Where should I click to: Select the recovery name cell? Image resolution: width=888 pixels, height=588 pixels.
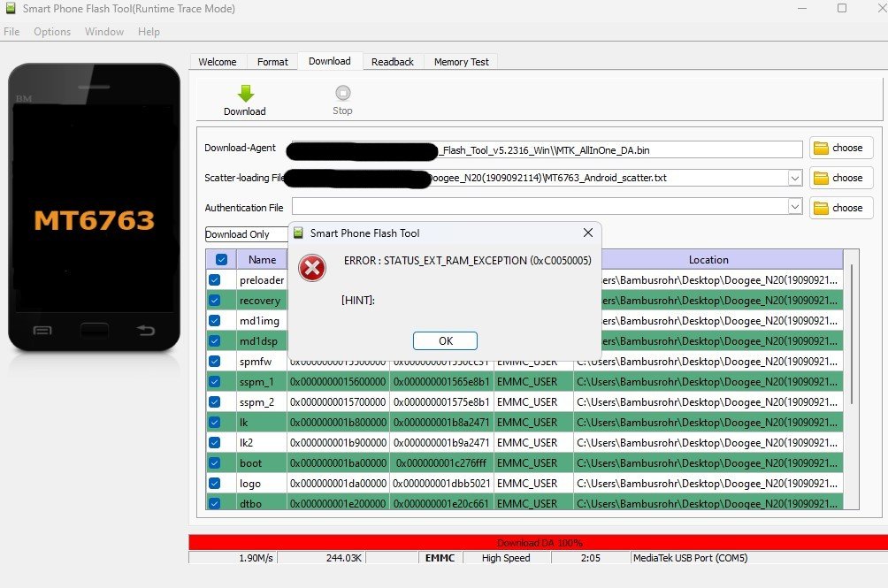pyautogui.click(x=262, y=301)
